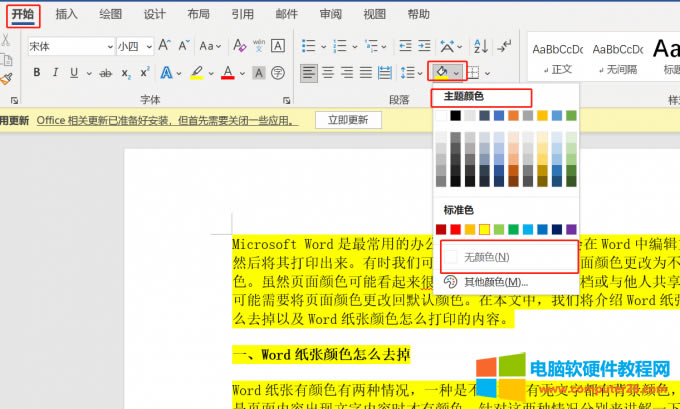Expand the 宋体 font name dropdown
The image size is (680, 409).
(x=107, y=46)
